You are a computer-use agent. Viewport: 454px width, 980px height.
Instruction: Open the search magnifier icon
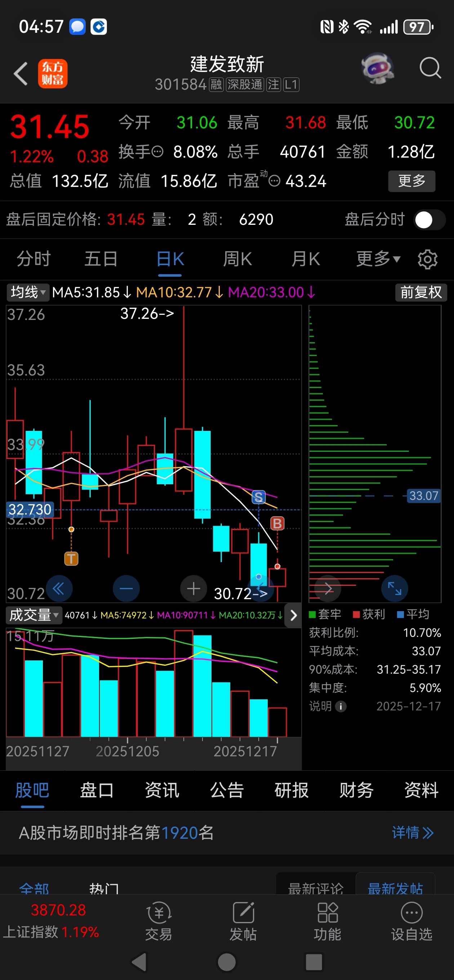430,68
